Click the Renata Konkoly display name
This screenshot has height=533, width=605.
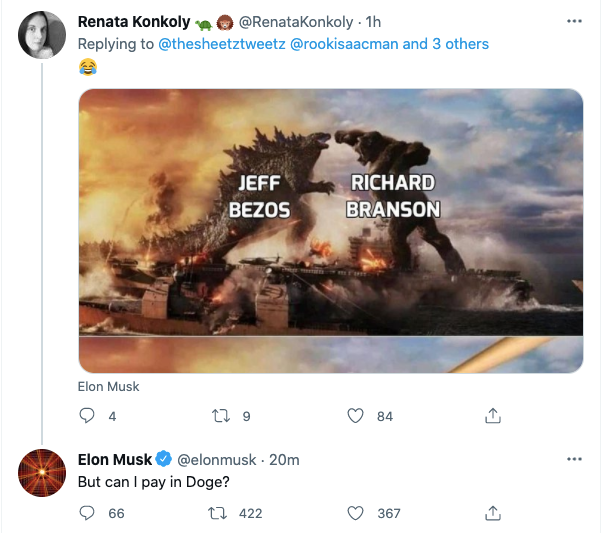click(x=135, y=23)
